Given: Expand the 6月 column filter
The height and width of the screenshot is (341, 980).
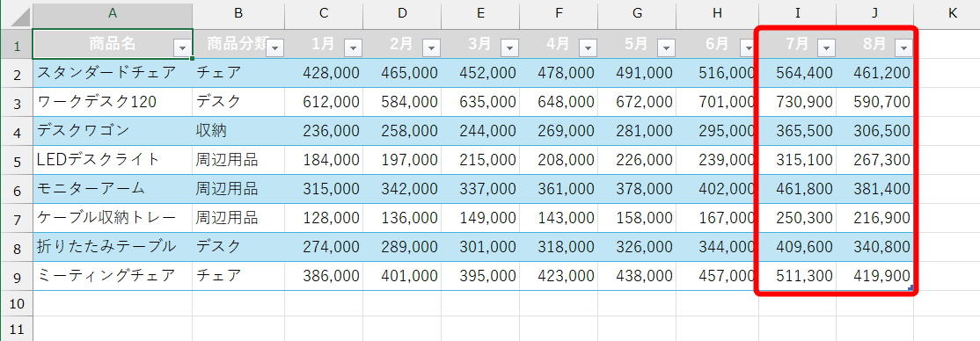Looking at the screenshot, I should click(746, 47).
